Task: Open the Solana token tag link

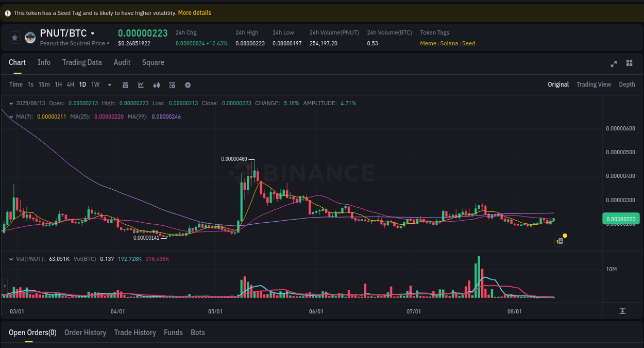Action: (x=449, y=43)
